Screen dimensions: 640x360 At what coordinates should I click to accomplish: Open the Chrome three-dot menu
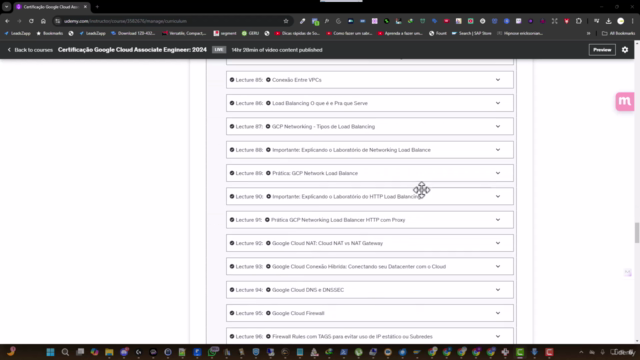pyautogui.click(x=633, y=21)
